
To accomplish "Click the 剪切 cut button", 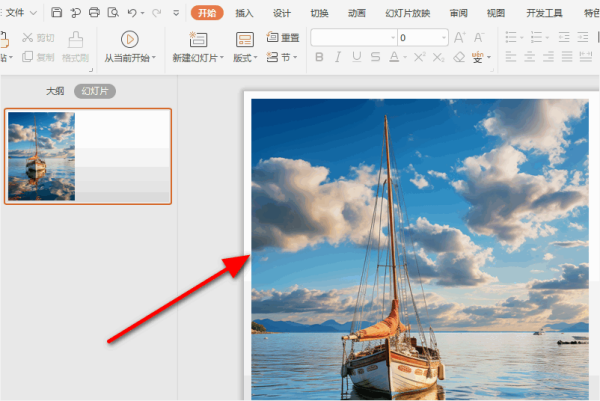I will (x=38, y=37).
